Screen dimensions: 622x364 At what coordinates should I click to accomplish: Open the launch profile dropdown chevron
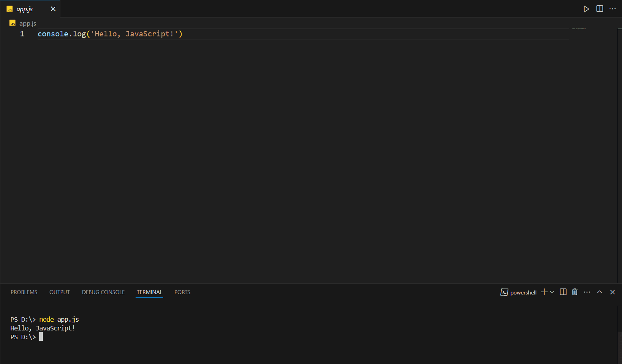pos(552,292)
